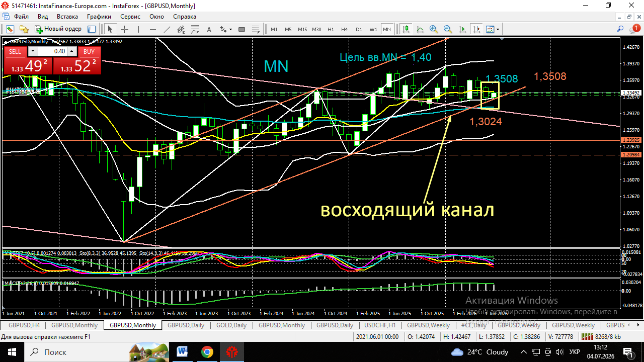Choose the Trendline drawing tool
Viewport: 644px width, 362px height.
167,29
